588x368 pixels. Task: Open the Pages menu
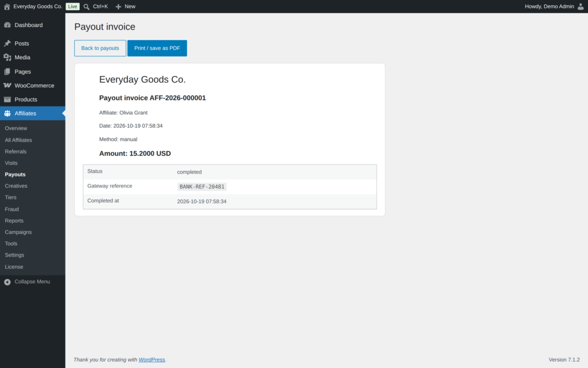tap(33, 71)
